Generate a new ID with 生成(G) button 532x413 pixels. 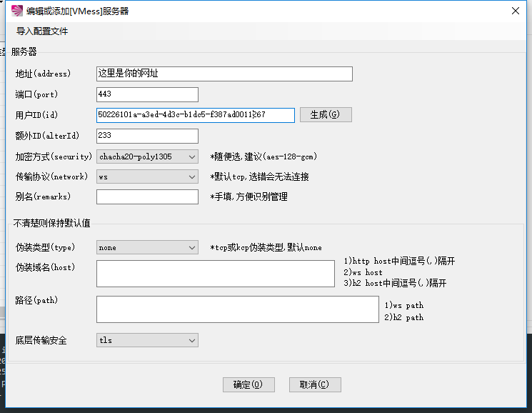[x=326, y=115]
